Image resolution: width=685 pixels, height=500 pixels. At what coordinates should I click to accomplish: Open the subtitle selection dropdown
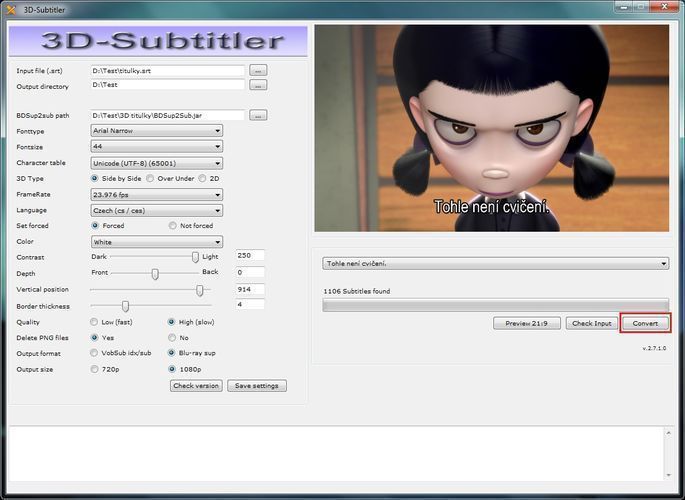(495, 264)
